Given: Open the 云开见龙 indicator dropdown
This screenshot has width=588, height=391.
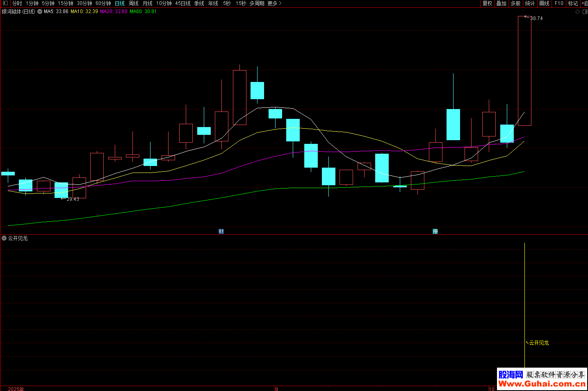Looking at the screenshot, I should point(4,238).
